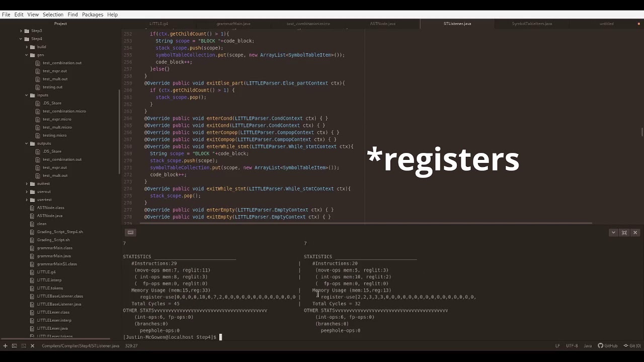Select the first terminal icon in the status bar
The image size is (644, 362).
(x=14, y=346)
